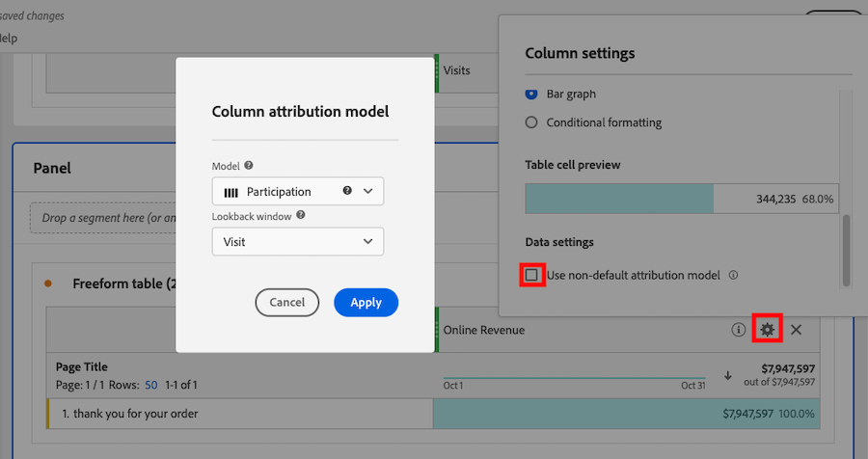This screenshot has width=868, height=459.
Task: Click the $7,947,597 column total
Action: pyautogui.click(x=788, y=368)
